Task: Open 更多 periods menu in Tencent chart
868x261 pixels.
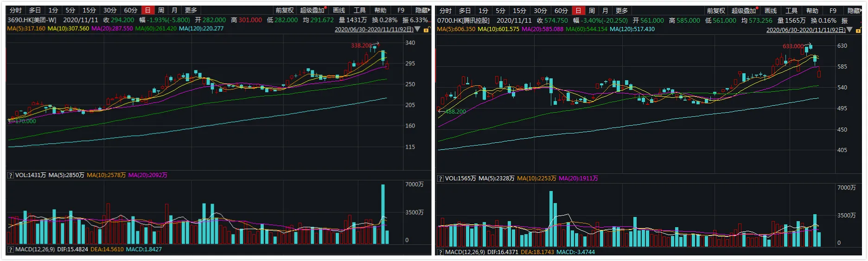Action: point(622,11)
